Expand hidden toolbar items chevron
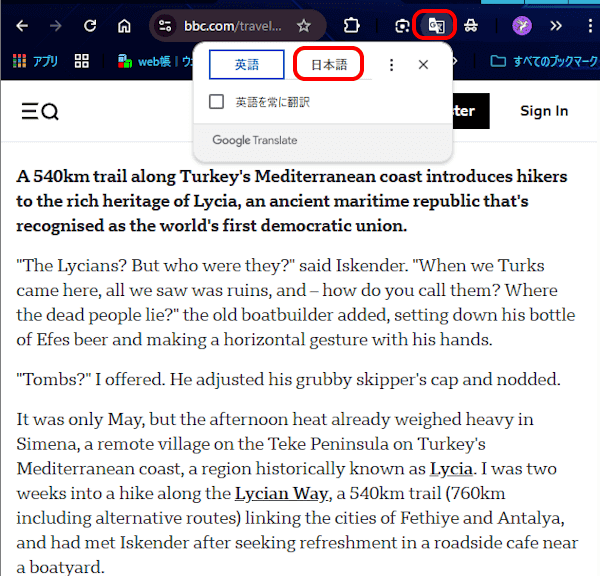Image resolution: width=600 pixels, height=576 pixels. pos(556,25)
